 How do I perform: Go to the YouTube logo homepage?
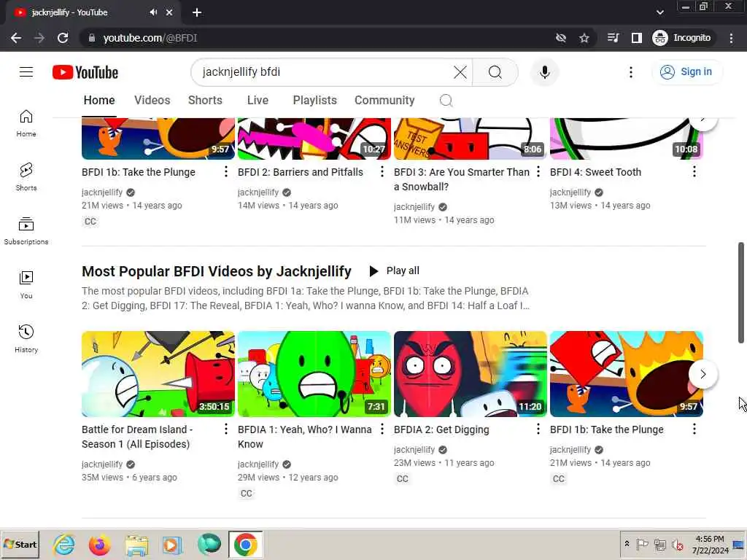click(x=85, y=72)
